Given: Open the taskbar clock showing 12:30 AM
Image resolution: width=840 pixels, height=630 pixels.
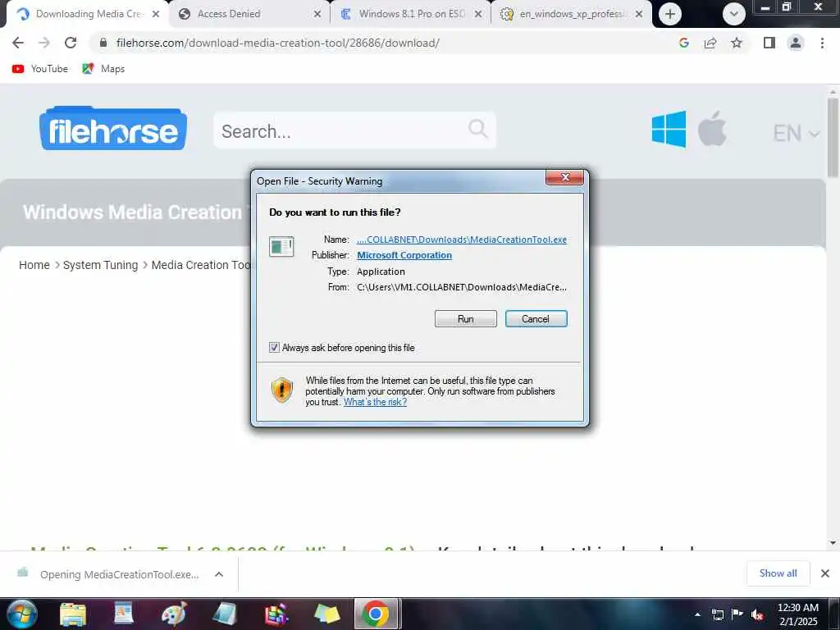Looking at the screenshot, I should [x=797, y=614].
